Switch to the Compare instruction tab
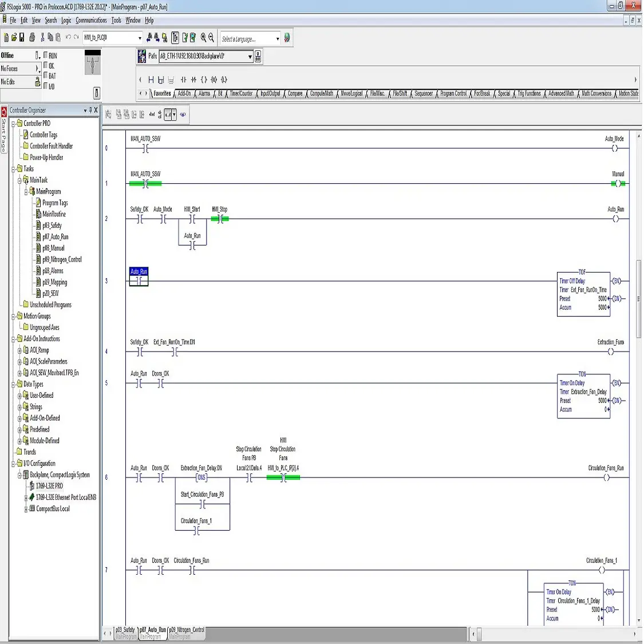 tap(295, 94)
